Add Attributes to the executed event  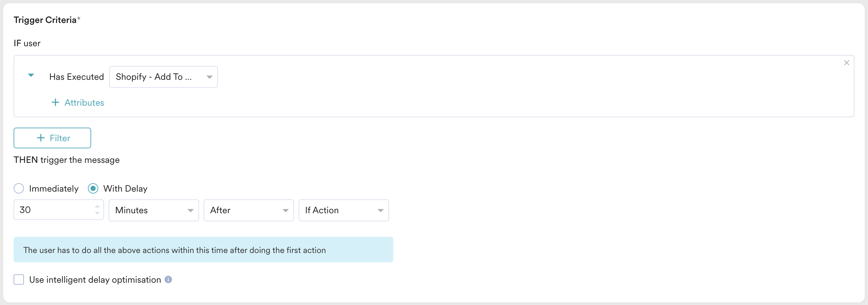coord(78,102)
